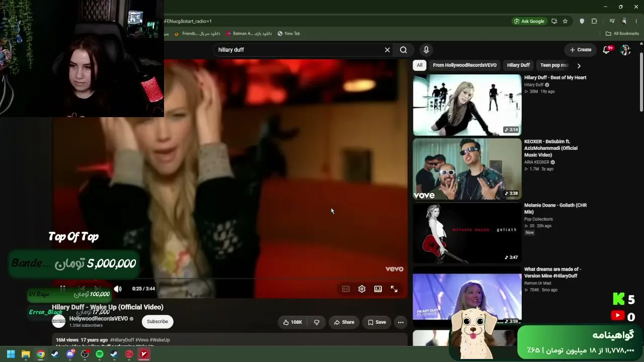This screenshot has height=362, width=644.
Task: Click the video progress bar
Action: 230,278
